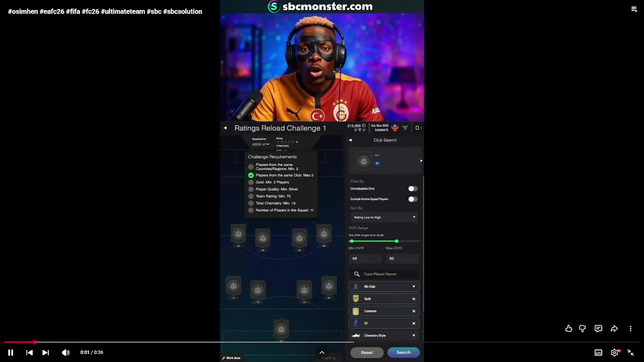The image size is (644, 362).
Task: Share this video
Action: pyautogui.click(x=614, y=328)
